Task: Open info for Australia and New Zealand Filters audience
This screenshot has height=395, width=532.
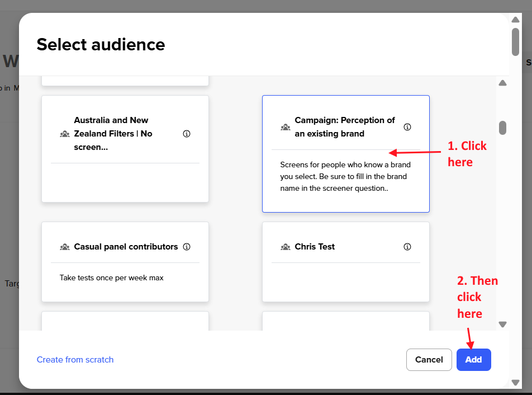Action: 186,134
